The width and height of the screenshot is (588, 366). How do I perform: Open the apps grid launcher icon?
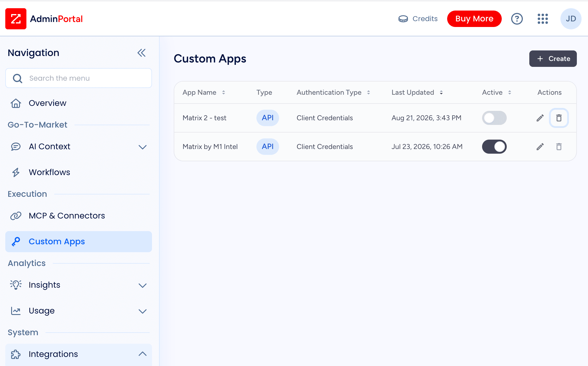point(543,19)
